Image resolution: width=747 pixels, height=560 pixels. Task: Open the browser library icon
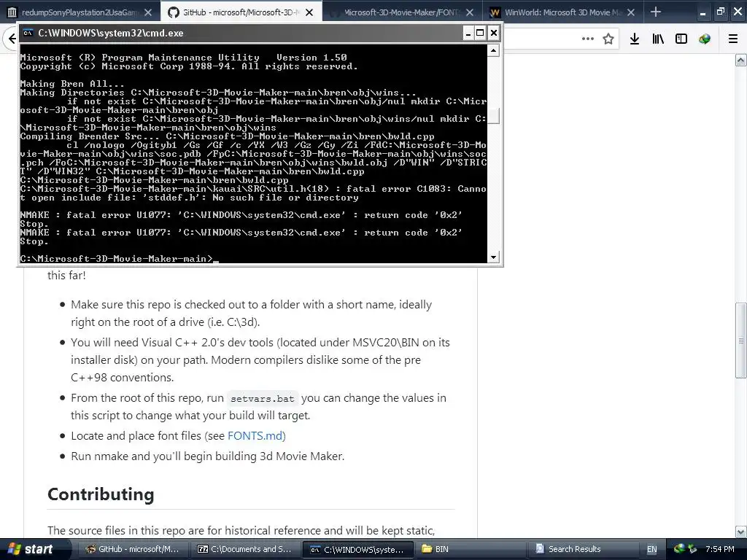pyautogui.click(x=658, y=39)
